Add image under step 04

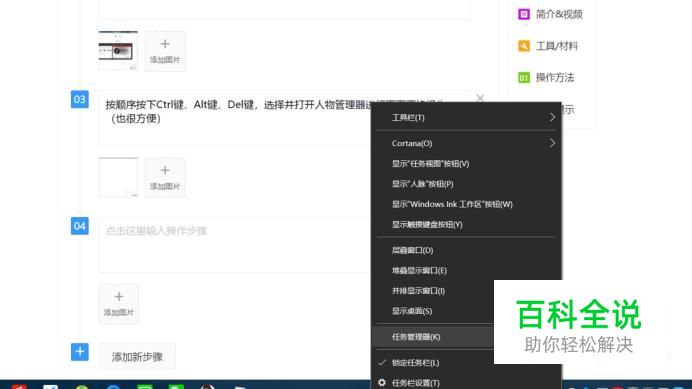(119, 304)
